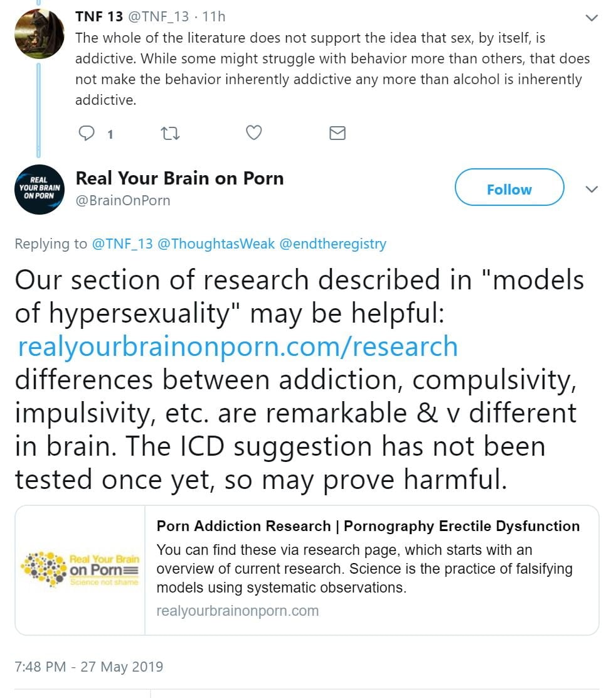Image resolution: width=616 pixels, height=698 pixels.
Task: Open more options chevron beside Follow
Action: pos(591,189)
